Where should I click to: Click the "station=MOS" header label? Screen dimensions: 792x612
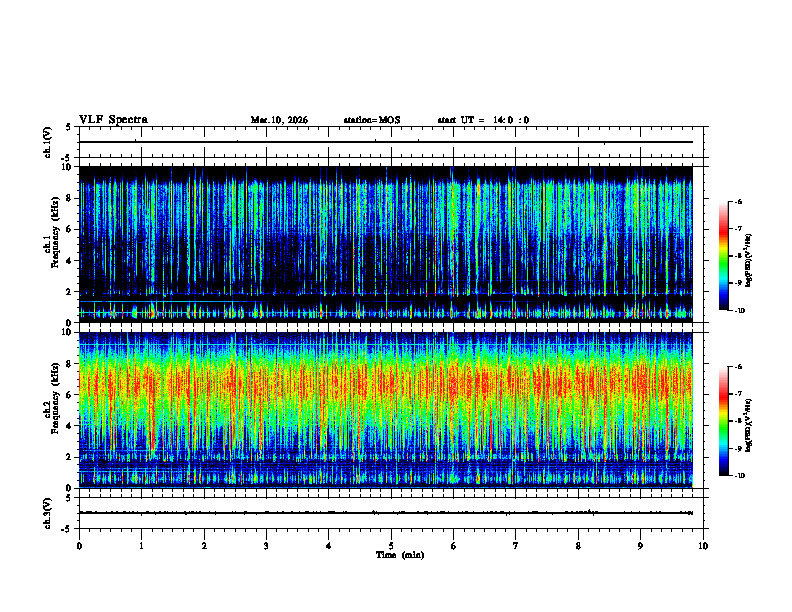tap(372, 120)
